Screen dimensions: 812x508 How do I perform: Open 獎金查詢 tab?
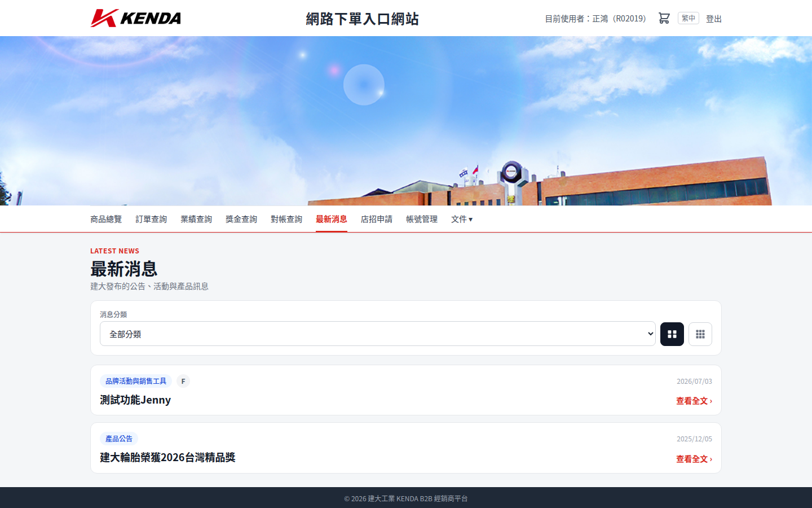tap(241, 219)
